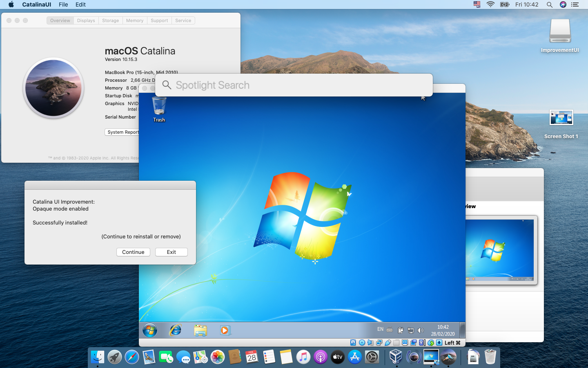
Task: Open Maps in the Dock
Action: point(200,357)
